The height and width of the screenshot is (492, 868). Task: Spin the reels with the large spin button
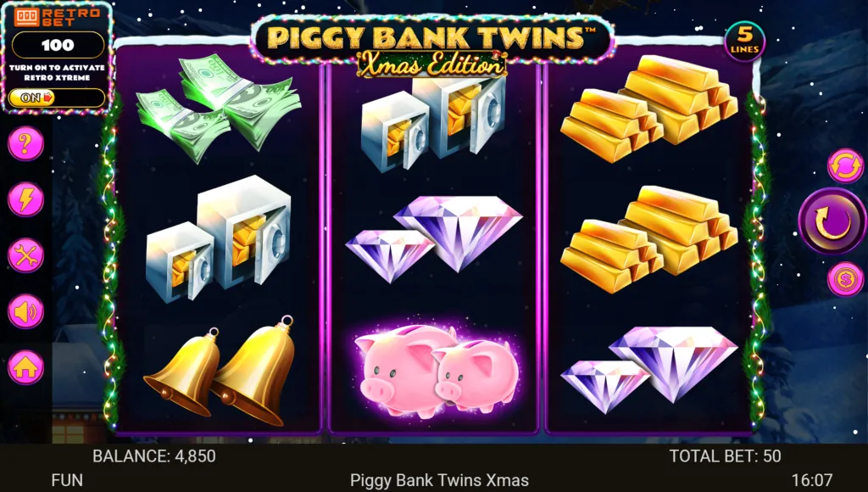point(832,221)
